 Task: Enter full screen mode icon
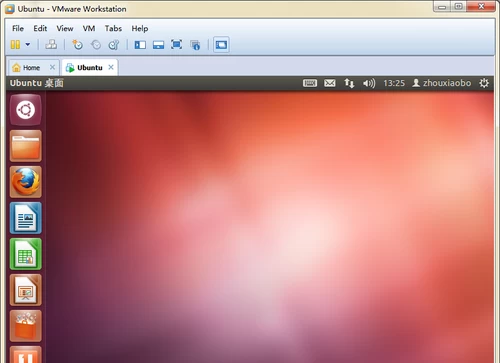(x=176, y=44)
